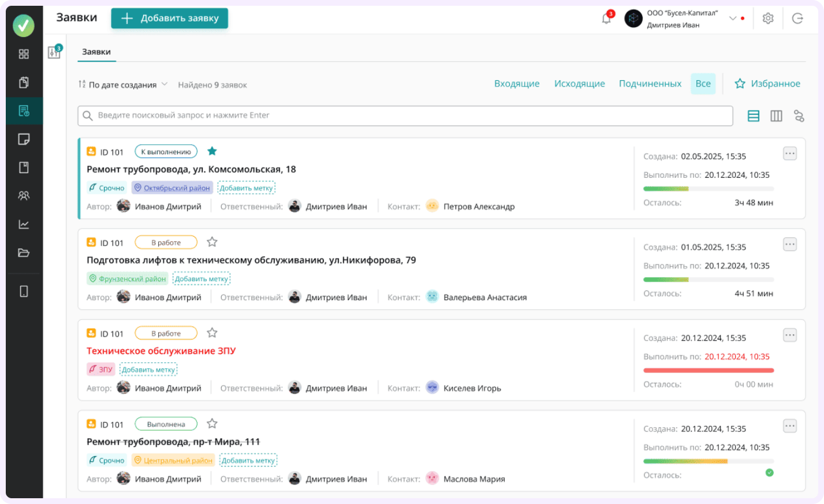Click the logout icon in header
Screen dimensions: 824x504
(x=797, y=18)
